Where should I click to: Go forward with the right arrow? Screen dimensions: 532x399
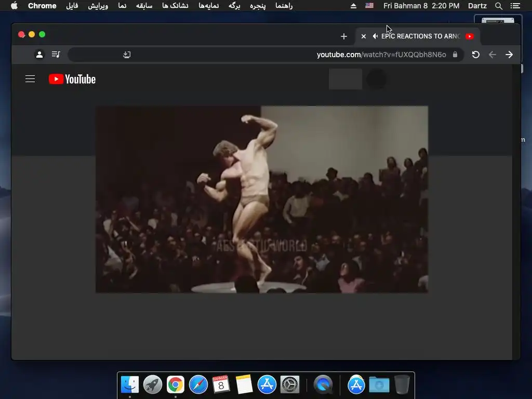tap(509, 55)
